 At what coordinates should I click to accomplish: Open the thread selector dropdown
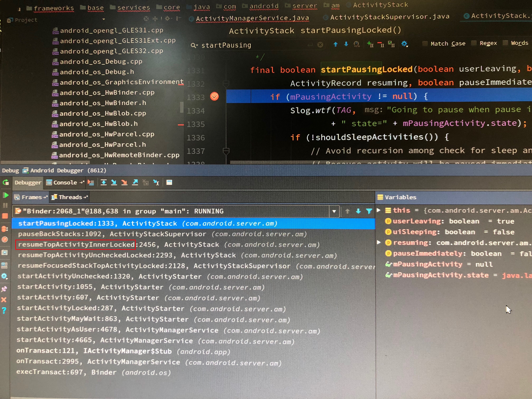tap(334, 211)
